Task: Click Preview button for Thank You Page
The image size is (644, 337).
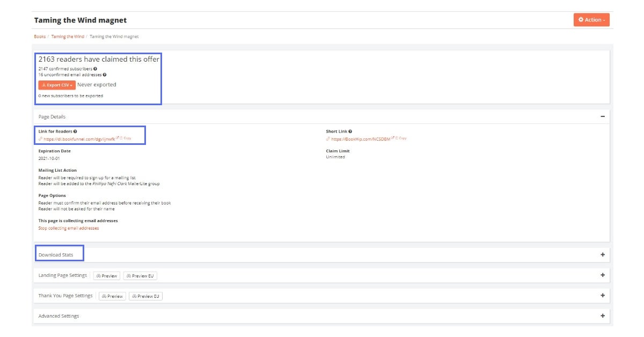Action: click(112, 296)
